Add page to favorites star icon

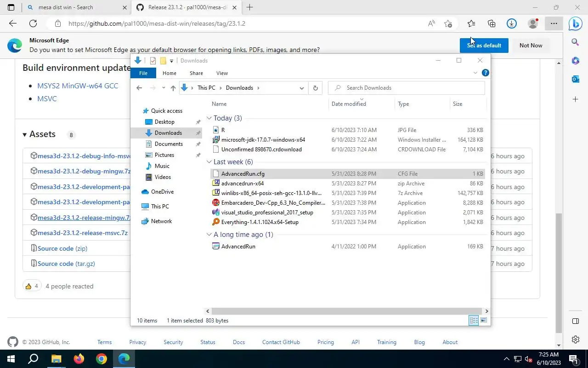coord(448,23)
